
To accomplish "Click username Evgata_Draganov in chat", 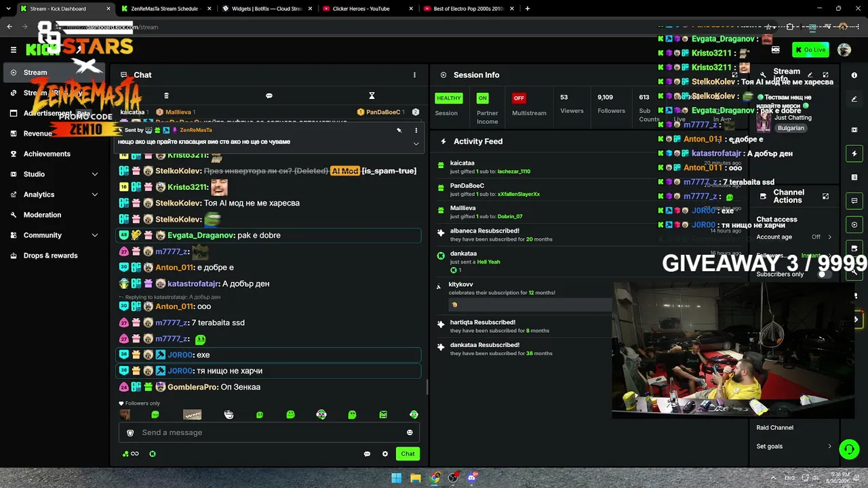I will click(201, 235).
